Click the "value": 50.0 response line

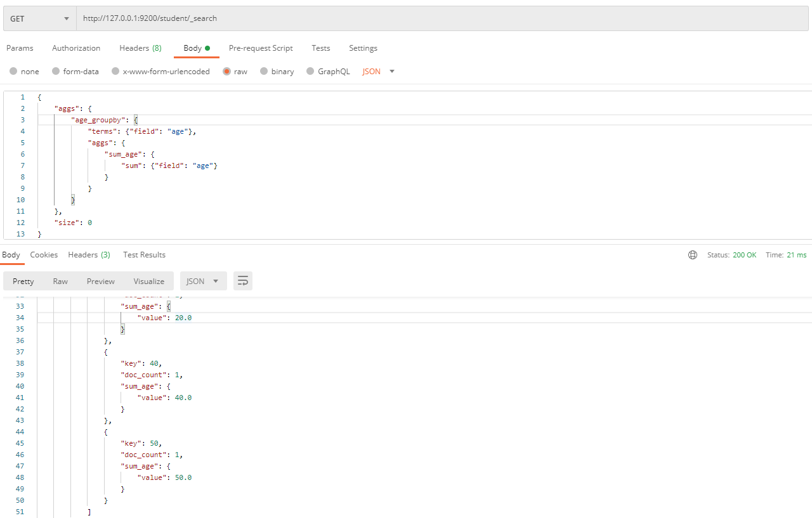[x=165, y=477]
